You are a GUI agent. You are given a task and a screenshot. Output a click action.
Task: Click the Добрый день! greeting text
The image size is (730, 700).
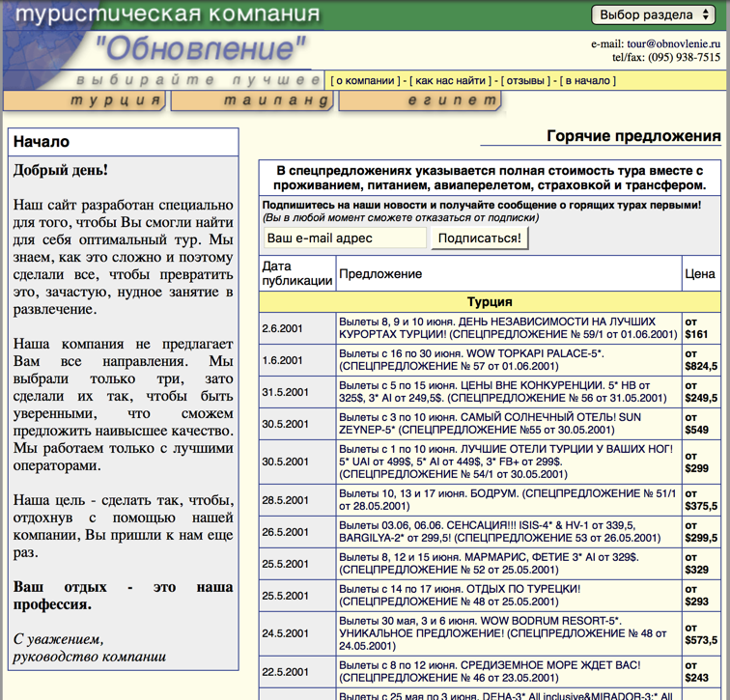coord(61,170)
